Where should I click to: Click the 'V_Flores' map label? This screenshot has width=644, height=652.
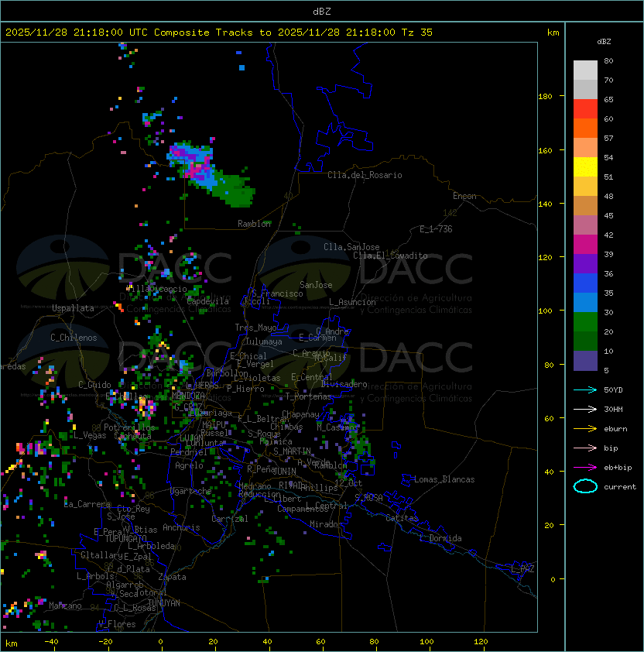click(117, 624)
